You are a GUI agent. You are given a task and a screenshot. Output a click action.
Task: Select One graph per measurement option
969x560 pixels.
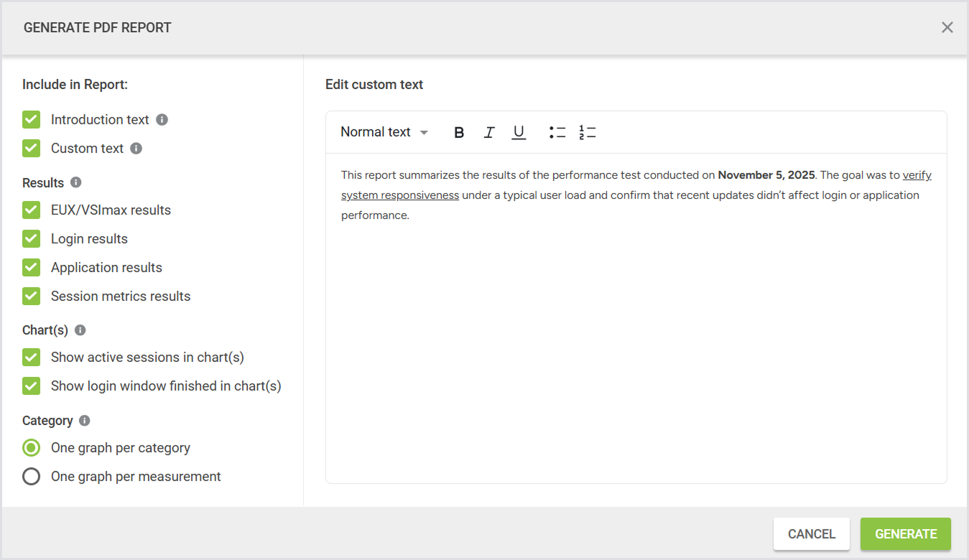tap(31, 477)
